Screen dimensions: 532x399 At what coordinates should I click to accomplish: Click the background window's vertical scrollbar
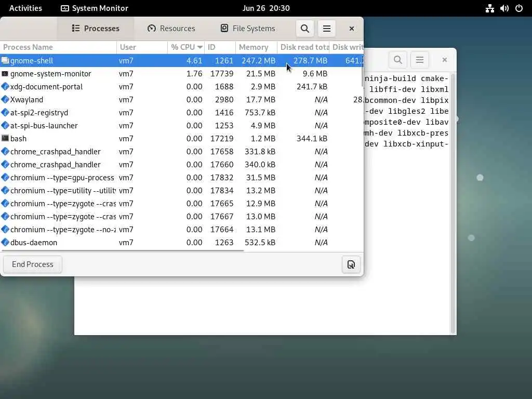click(453, 204)
